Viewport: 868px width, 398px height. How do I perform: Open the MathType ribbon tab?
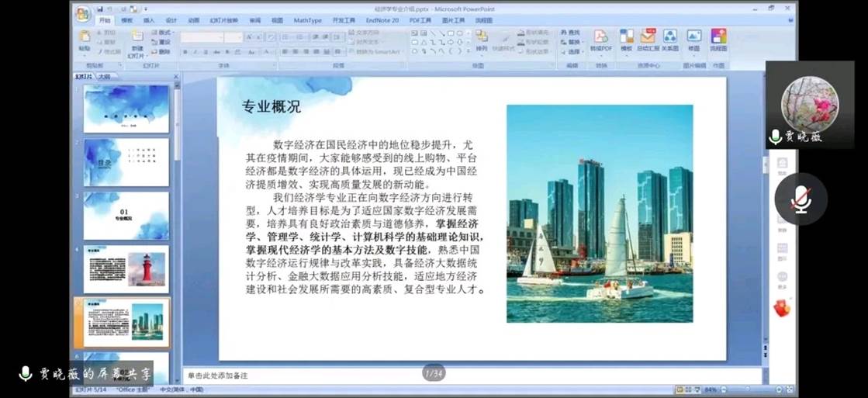point(307,20)
